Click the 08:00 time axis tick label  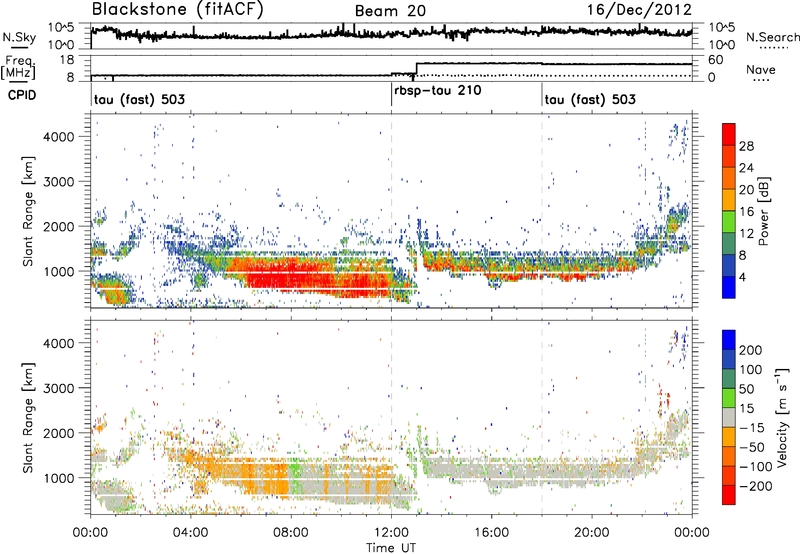tap(291, 533)
